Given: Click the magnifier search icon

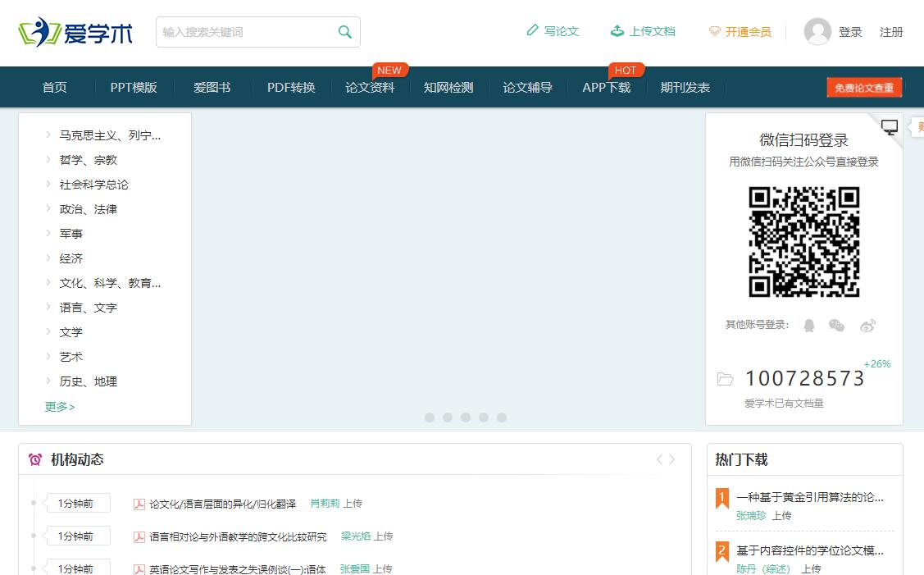Looking at the screenshot, I should [x=344, y=32].
